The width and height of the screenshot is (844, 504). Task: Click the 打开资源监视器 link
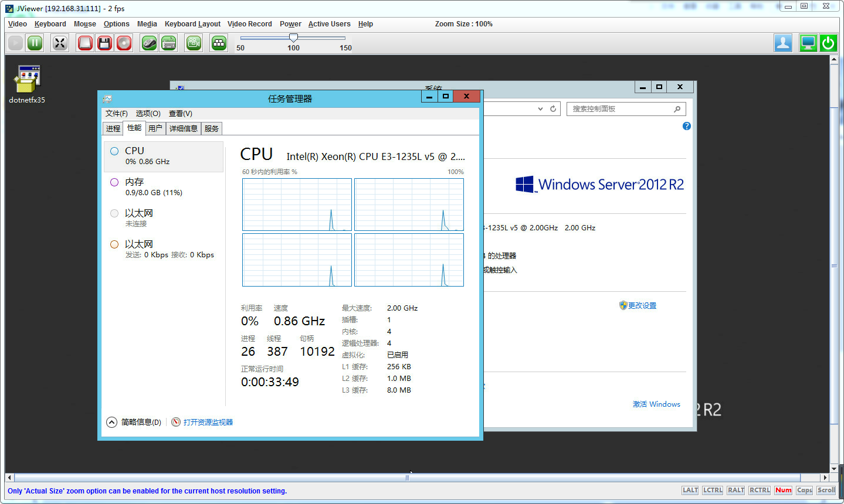coord(208,422)
